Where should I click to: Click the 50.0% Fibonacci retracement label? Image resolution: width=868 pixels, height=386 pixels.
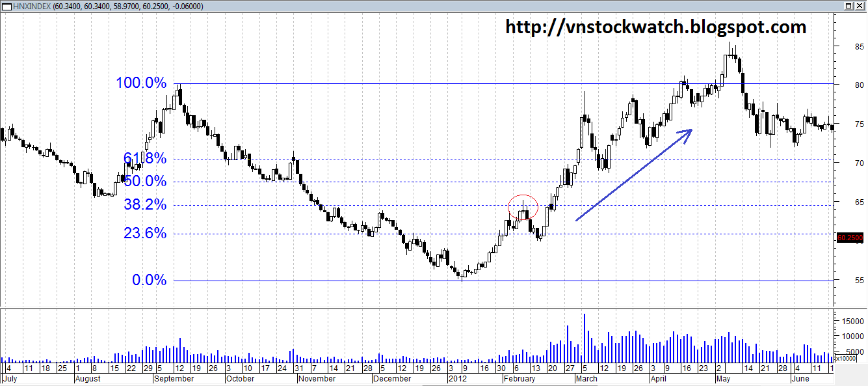(144, 182)
